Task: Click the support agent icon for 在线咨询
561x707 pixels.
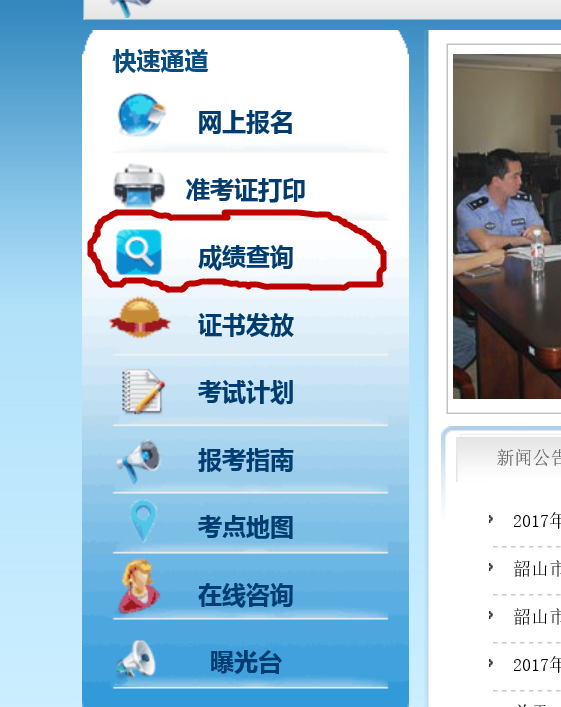Action: 138,586
